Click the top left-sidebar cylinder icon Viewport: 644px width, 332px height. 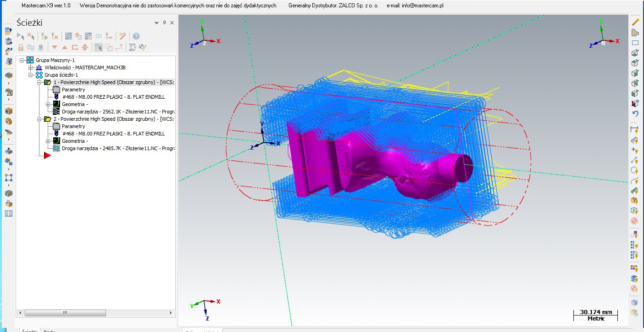pyautogui.click(x=9, y=31)
